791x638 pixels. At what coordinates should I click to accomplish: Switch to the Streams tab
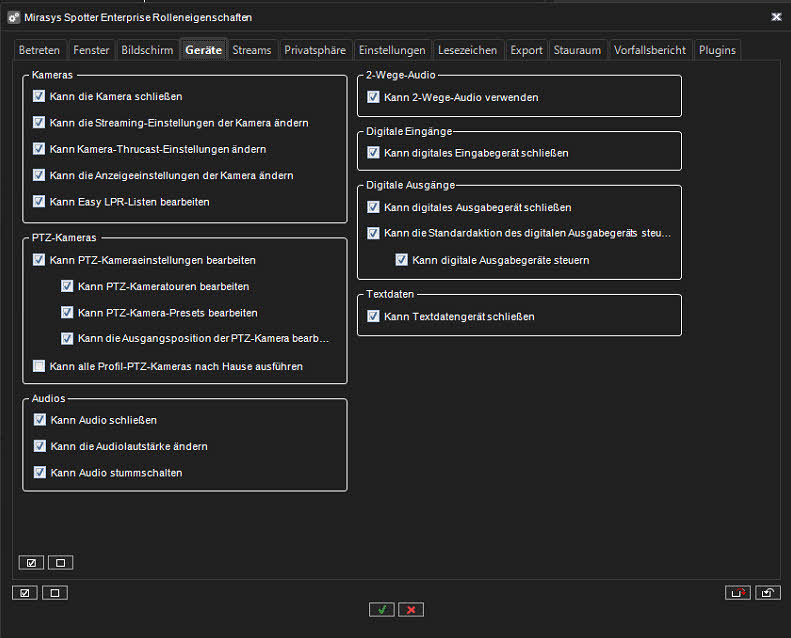pyautogui.click(x=251, y=50)
